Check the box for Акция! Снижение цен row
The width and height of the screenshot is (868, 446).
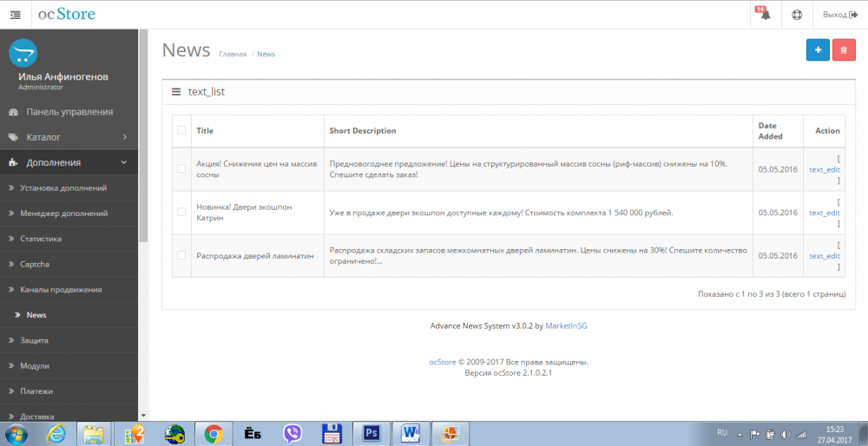point(181,168)
